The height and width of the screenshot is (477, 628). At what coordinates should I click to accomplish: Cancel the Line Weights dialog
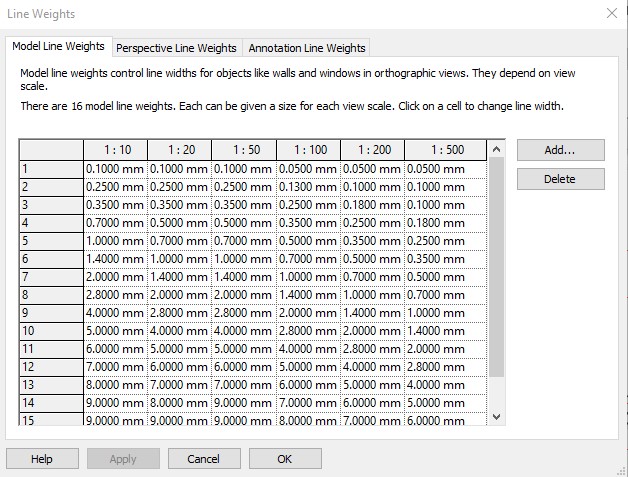pos(204,459)
